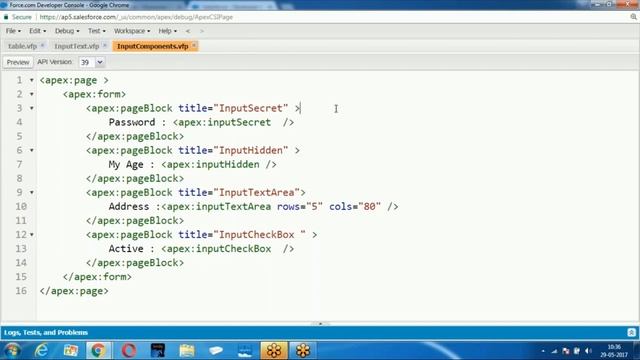Viewport: 640px width, 360px height.
Task: Fold the InputSecret pageBlock on line 3
Action: [x=31, y=109]
